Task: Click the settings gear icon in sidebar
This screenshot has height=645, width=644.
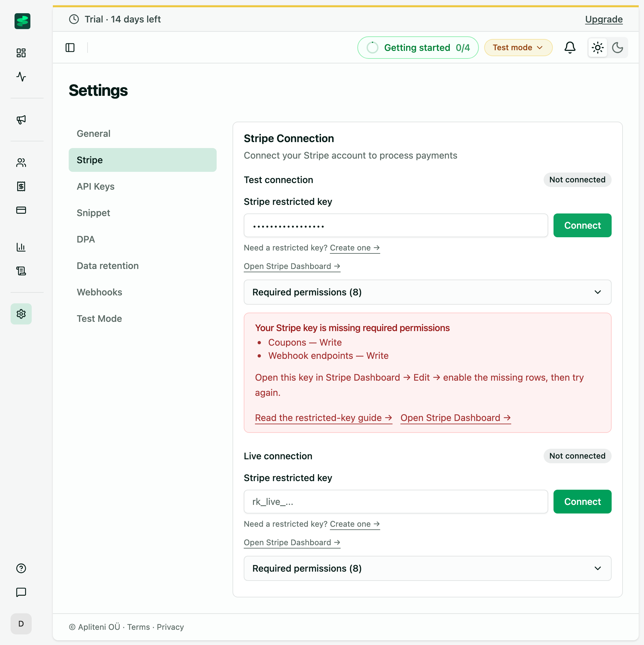Action: pos(21,314)
